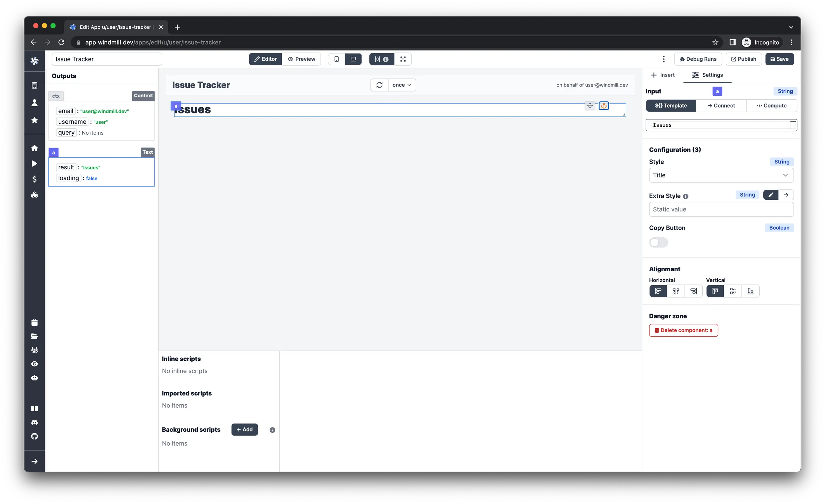Click the Issue Tracker name field
825x504 pixels.
click(x=107, y=59)
